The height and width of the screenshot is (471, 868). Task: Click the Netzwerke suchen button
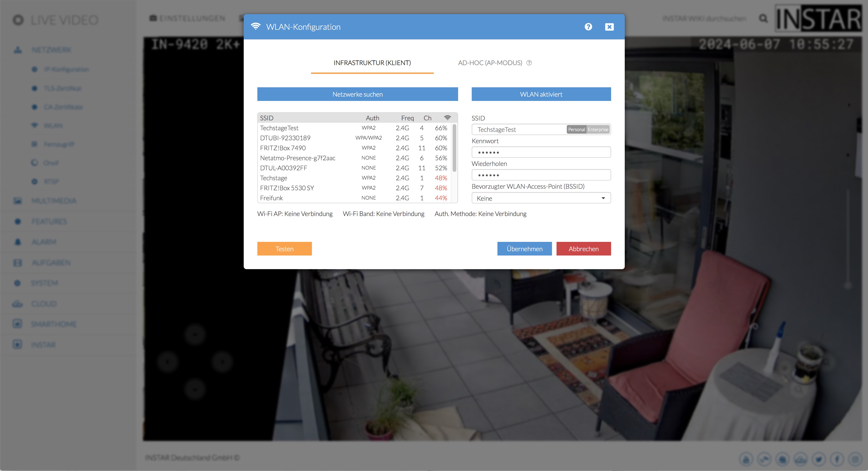357,94
